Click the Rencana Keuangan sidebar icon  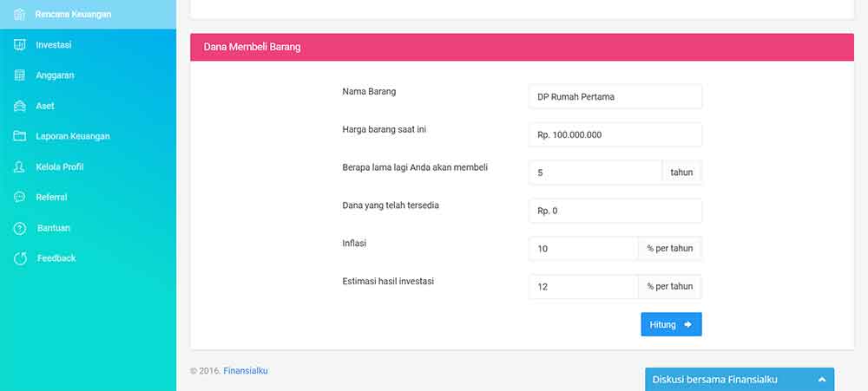pyautogui.click(x=19, y=14)
